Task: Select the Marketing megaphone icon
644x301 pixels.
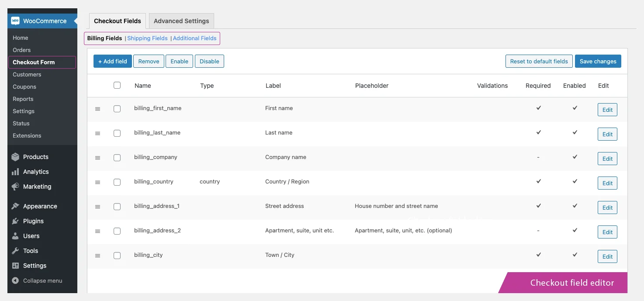Action: click(15, 187)
